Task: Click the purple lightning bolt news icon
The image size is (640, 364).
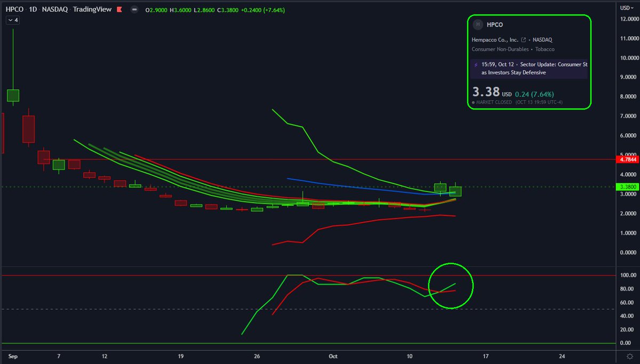Action: click(476, 64)
